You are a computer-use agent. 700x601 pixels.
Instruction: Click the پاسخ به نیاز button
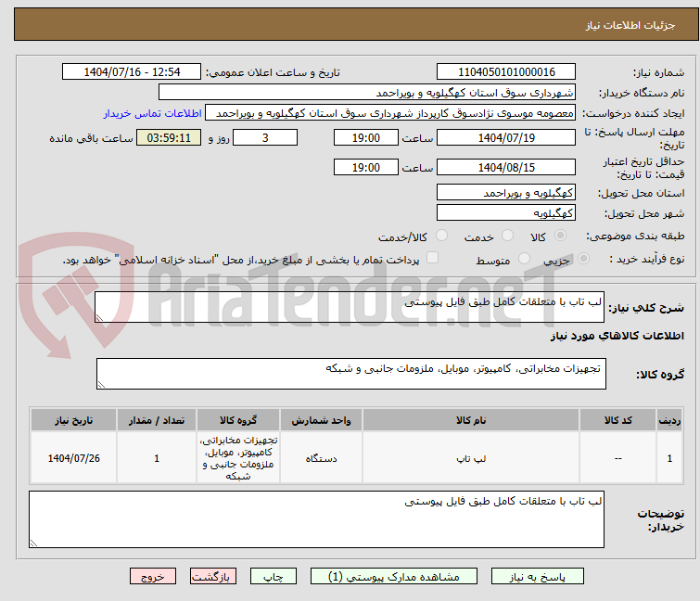pos(537,577)
